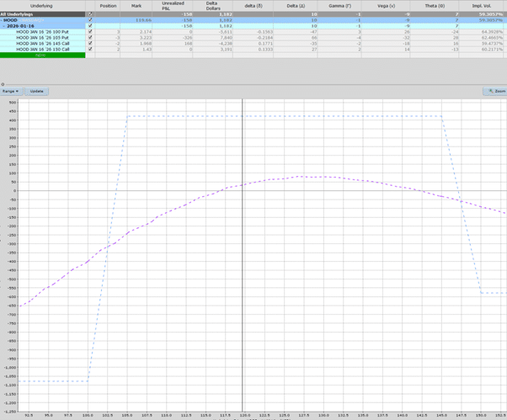Click the vertical price marker line in the chart
Image resolution: width=507 pixels, height=420 pixels.
coord(243,253)
